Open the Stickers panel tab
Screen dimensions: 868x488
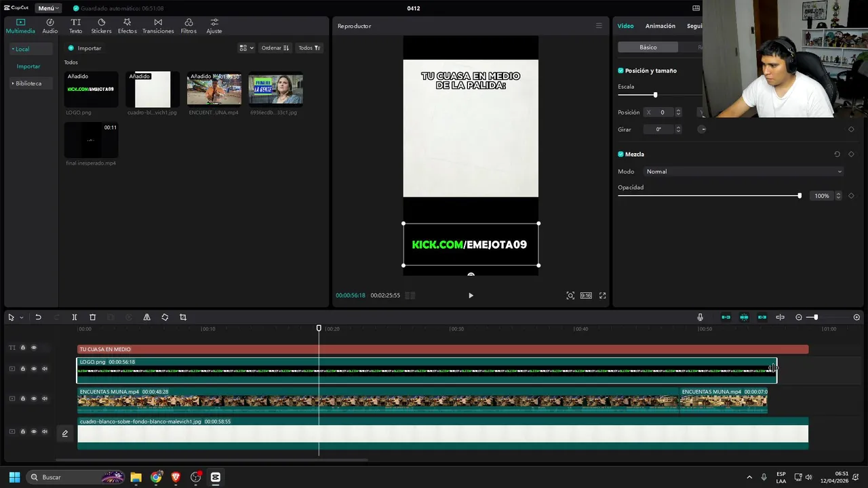(x=101, y=26)
